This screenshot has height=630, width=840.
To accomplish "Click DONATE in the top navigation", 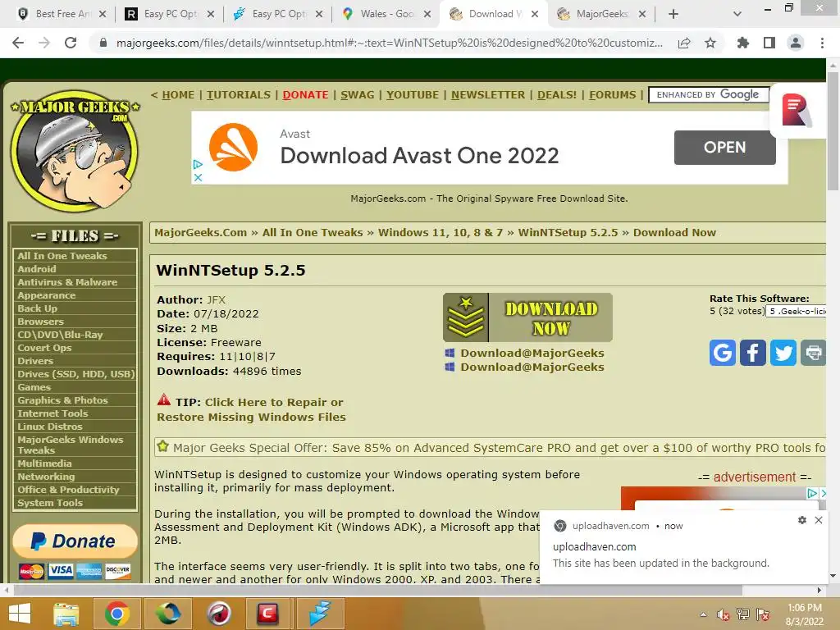I will [305, 95].
